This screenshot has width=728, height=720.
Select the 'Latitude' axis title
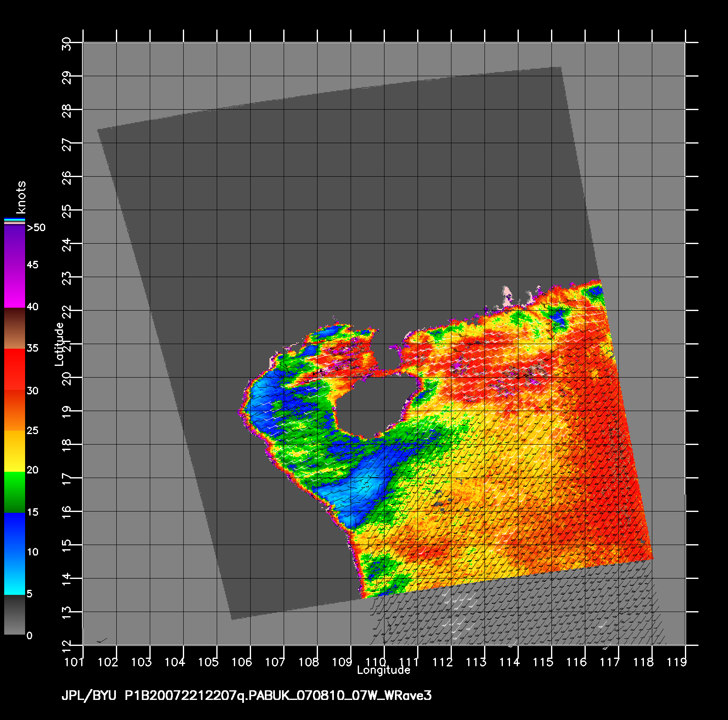[x=59, y=344]
